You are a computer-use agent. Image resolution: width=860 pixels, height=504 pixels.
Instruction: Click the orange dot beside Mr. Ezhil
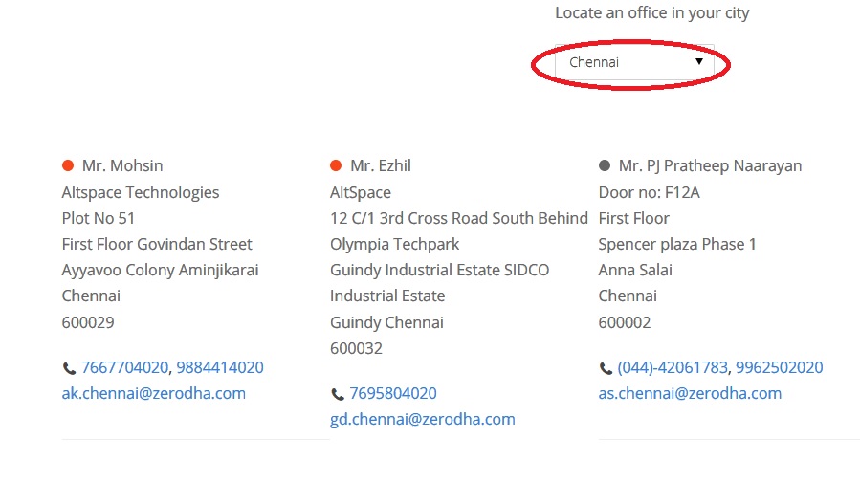336,165
